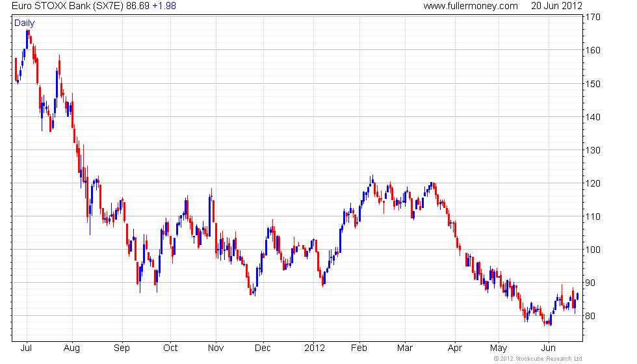Click the 'Sep' x-axis label

point(122,348)
